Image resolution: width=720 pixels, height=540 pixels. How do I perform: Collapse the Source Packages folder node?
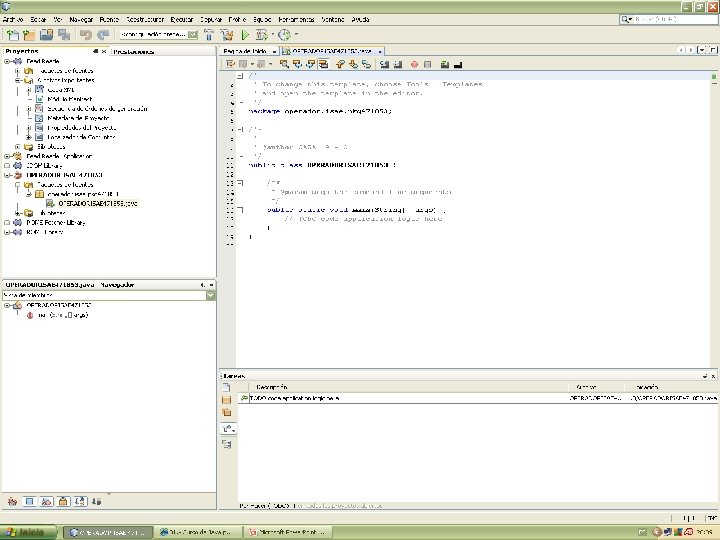pyautogui.click(x=18, y=185)
